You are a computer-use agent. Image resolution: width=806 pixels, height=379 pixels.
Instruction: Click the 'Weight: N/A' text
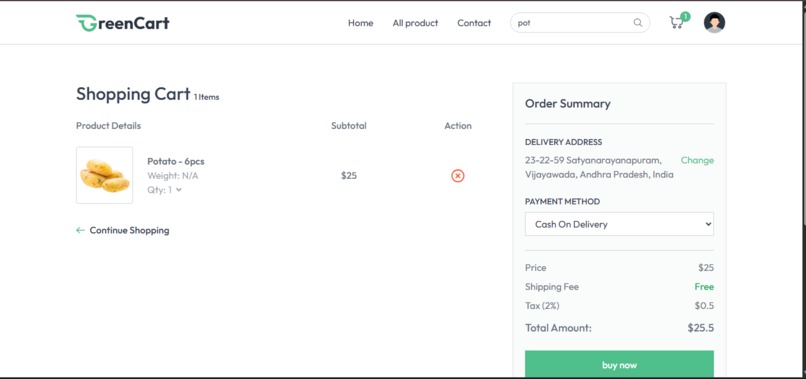(173, 176)
